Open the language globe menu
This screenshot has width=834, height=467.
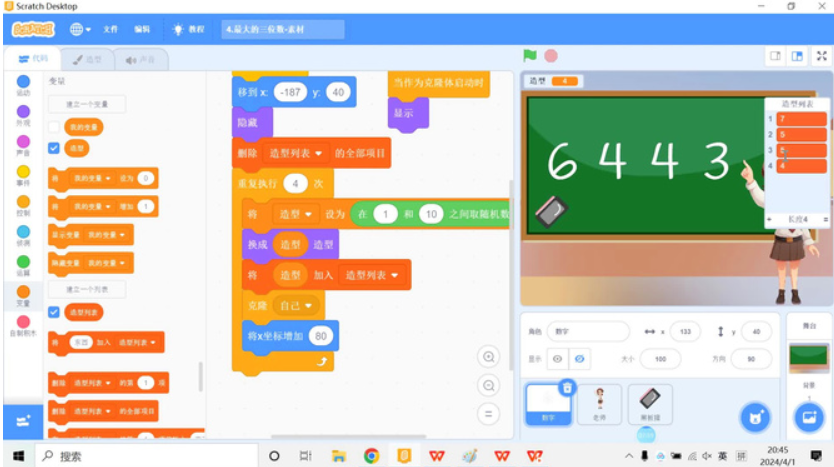click(80, 29)
